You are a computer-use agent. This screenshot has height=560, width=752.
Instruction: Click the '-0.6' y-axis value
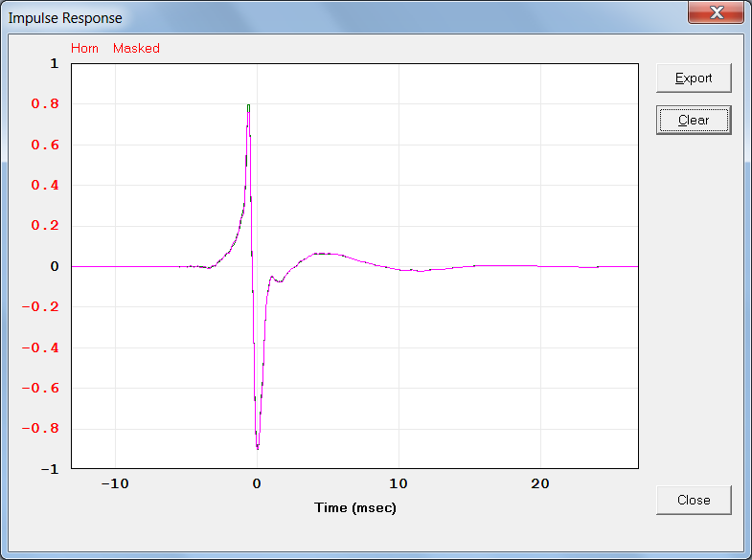coord(40,388)
